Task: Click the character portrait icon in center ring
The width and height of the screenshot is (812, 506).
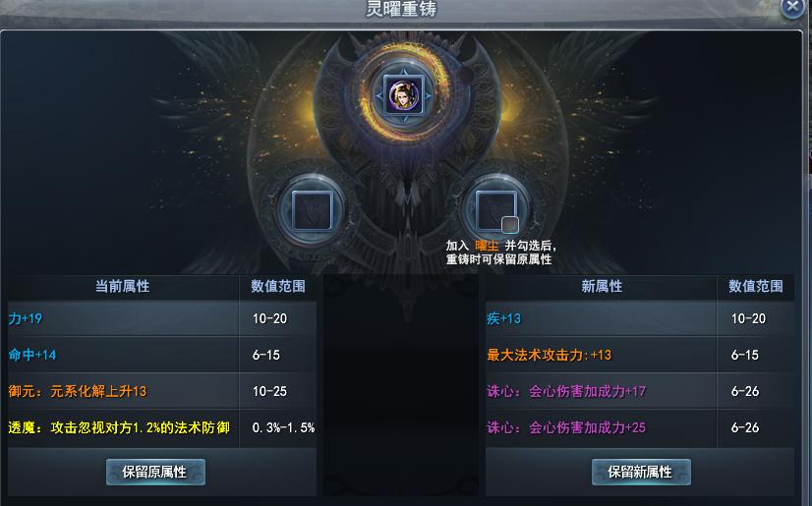Action: point(403,95)
